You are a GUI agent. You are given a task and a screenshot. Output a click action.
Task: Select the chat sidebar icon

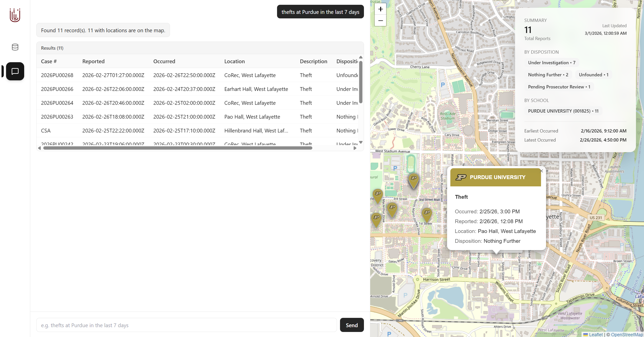(15, 71)
